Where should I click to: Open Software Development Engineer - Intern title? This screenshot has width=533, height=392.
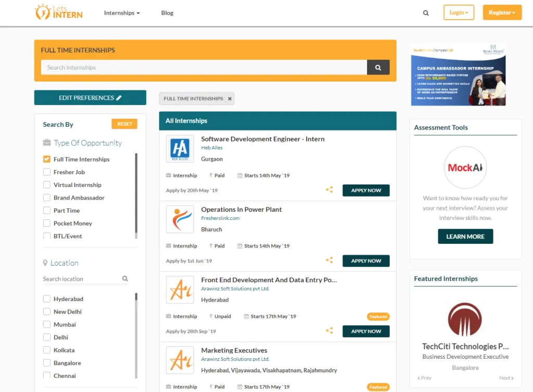tap(263, 139)
